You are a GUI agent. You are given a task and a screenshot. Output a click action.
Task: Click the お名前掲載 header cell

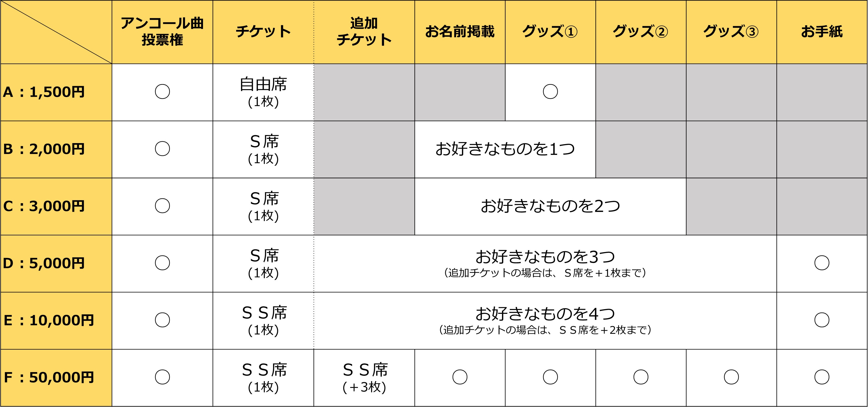460,32
